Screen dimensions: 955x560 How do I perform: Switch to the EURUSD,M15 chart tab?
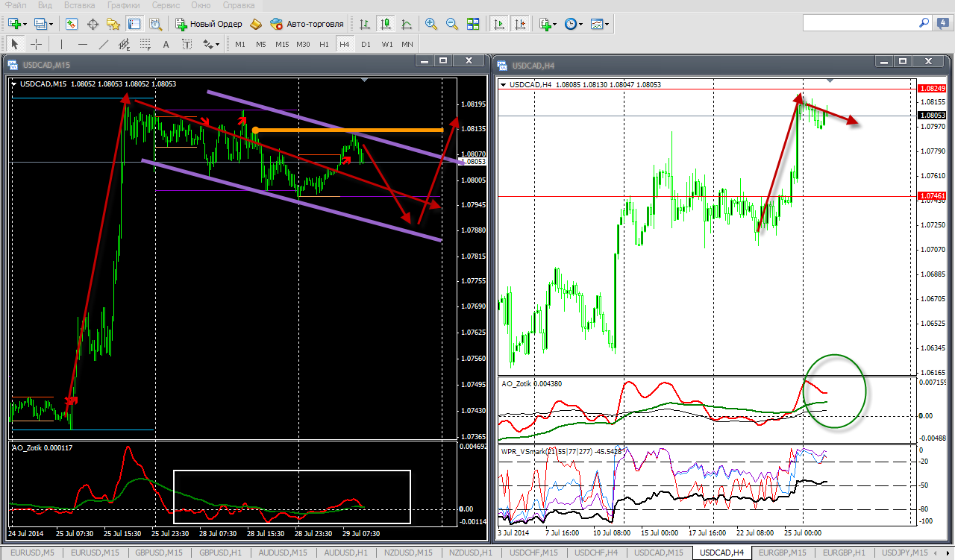coord(94,553)
